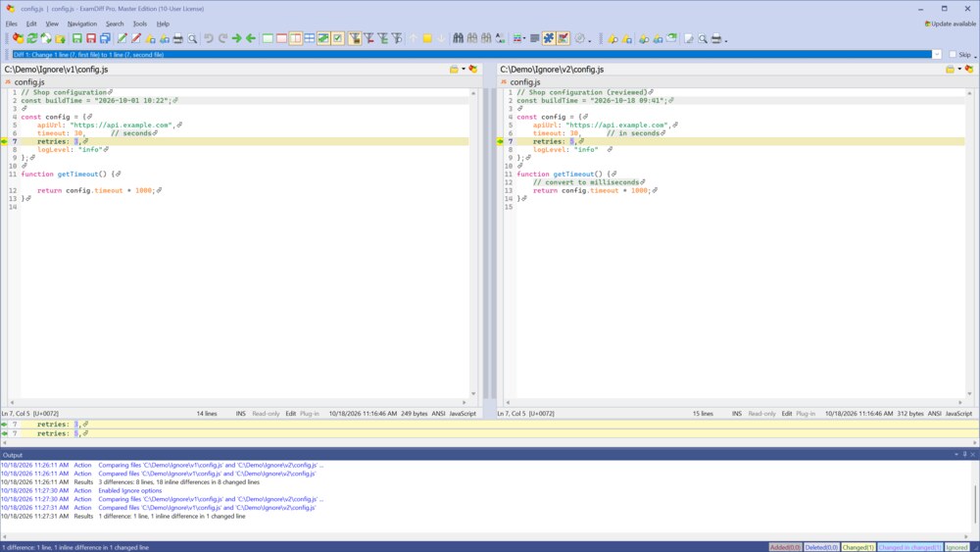The height and width of the screenshot is (552, 980).
Task: Click the Output panel pin icon
Action: click(964, 455)
